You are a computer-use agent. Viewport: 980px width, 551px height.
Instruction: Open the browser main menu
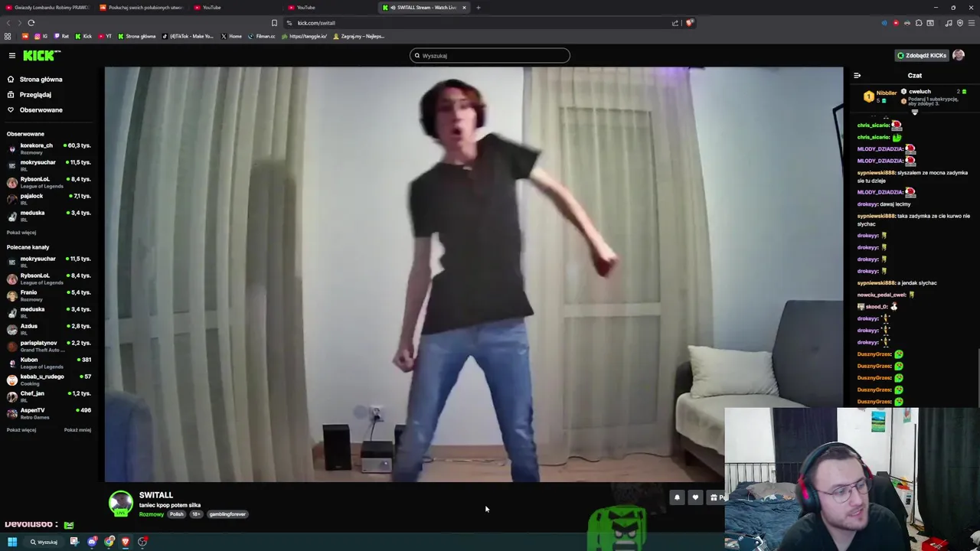[x=972, y=23]
